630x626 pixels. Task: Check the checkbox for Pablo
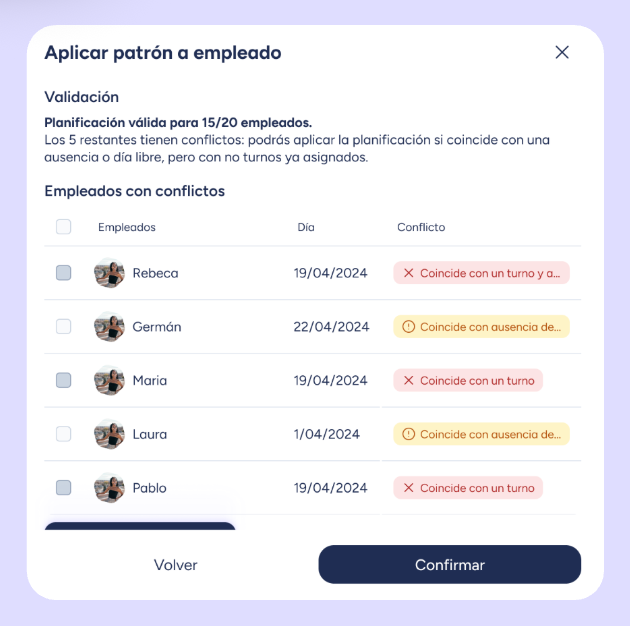point(64,488)
